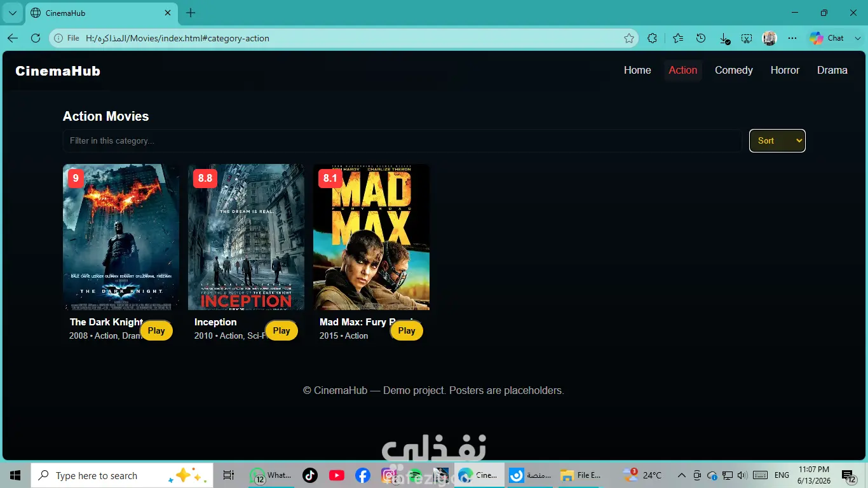This screenshot has width=868, height=488.
Task: Start a screenshot capture
Action: 747,38
